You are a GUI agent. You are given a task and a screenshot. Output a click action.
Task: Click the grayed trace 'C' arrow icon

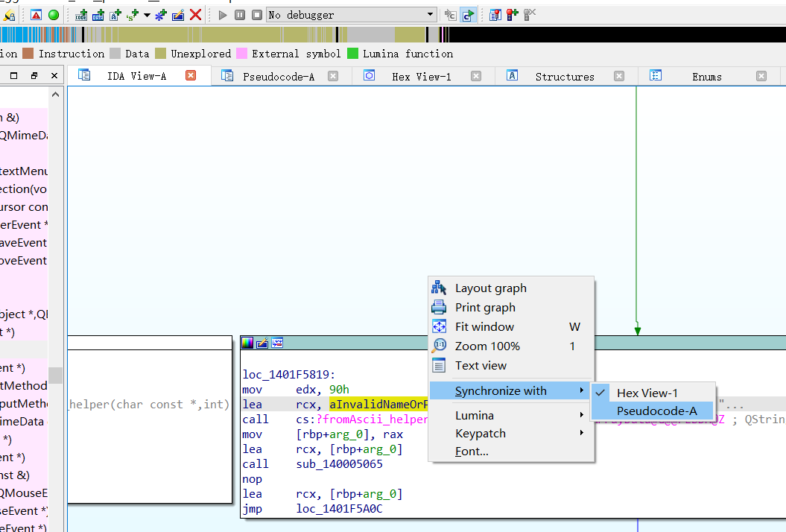tap(450, 15)
